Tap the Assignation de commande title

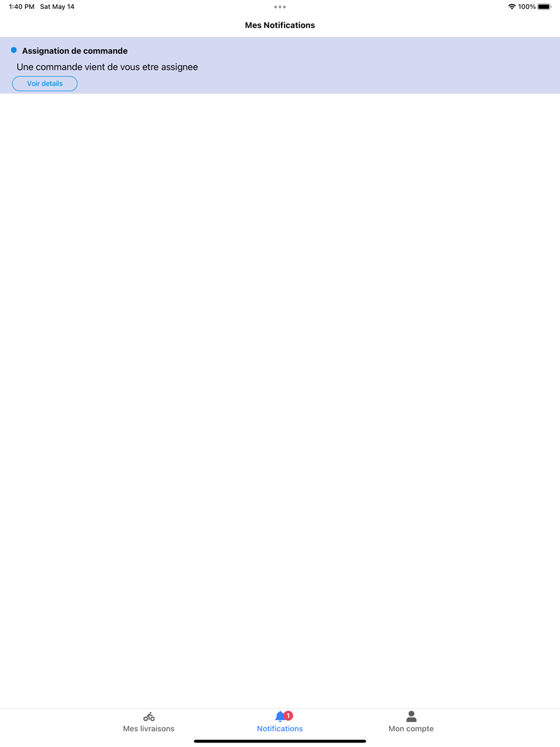point(75,51)
